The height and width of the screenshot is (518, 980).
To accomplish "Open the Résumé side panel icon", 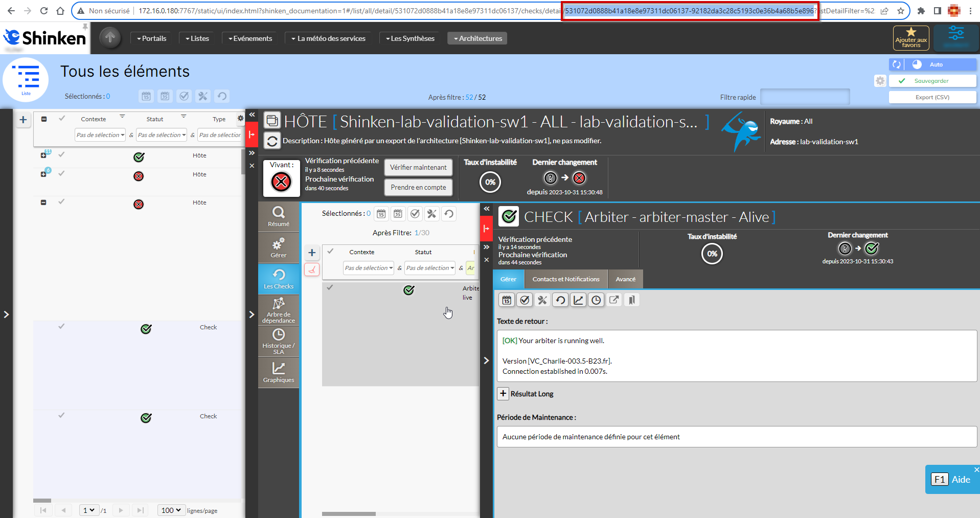I will [x=279, y=216].
